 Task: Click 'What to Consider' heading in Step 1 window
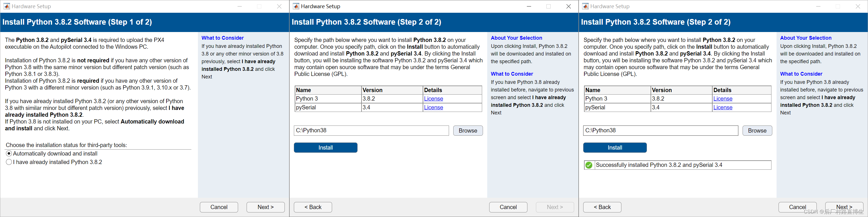point(223,38)
